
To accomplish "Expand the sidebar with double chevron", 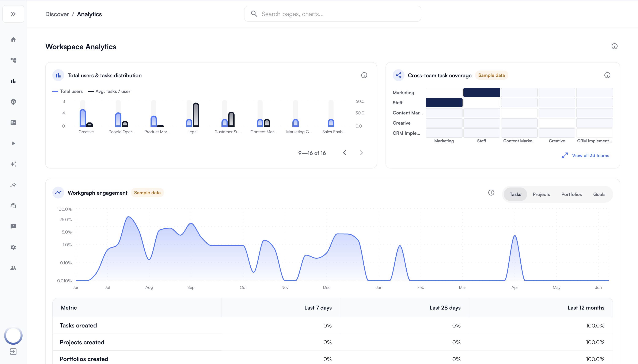I will 13,14.
